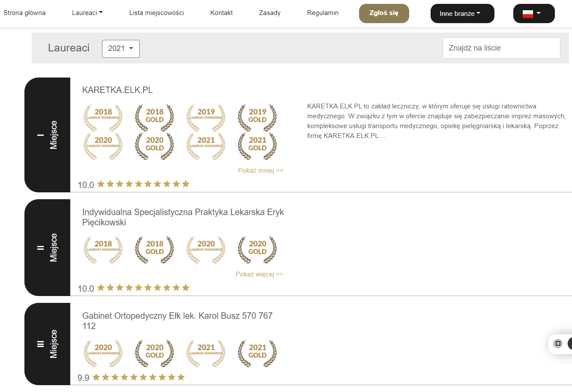572x392 pixels.
Task: Focus the Znajdź na liście search field
Action: 501,48
